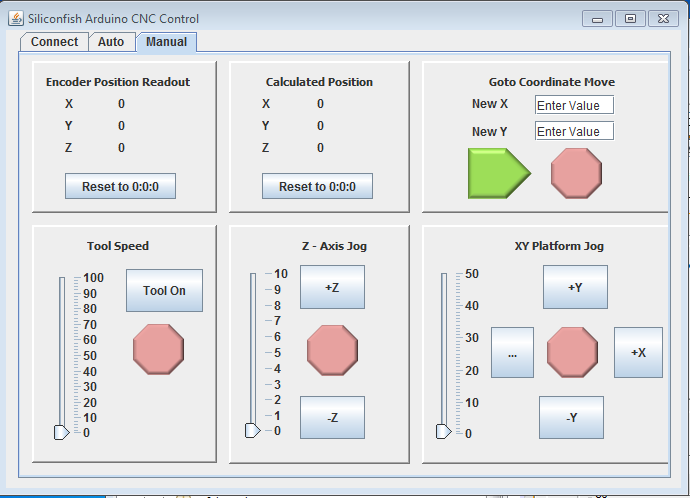The height and width of the screenshot is (498, 690).
Task: Click the Calculated Position Z value
Action: coord(320,148)
